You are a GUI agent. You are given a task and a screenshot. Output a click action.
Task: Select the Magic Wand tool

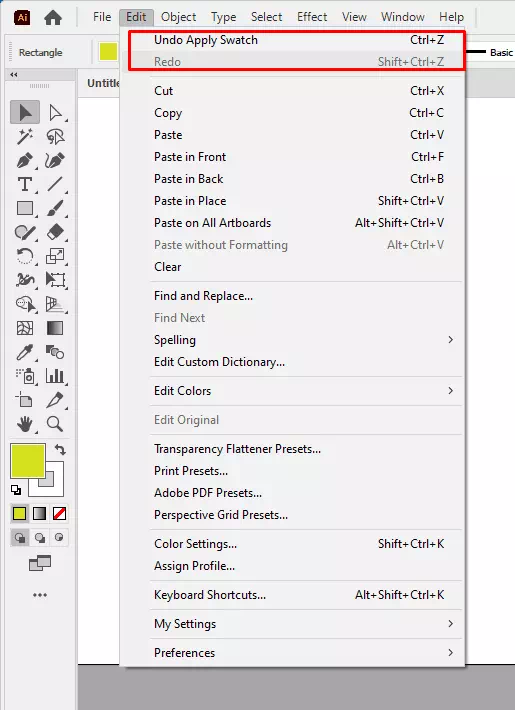25,136
